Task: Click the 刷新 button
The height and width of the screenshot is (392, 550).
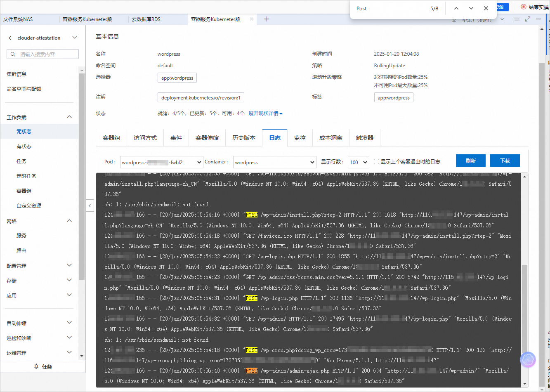Action: pos(471,161)
